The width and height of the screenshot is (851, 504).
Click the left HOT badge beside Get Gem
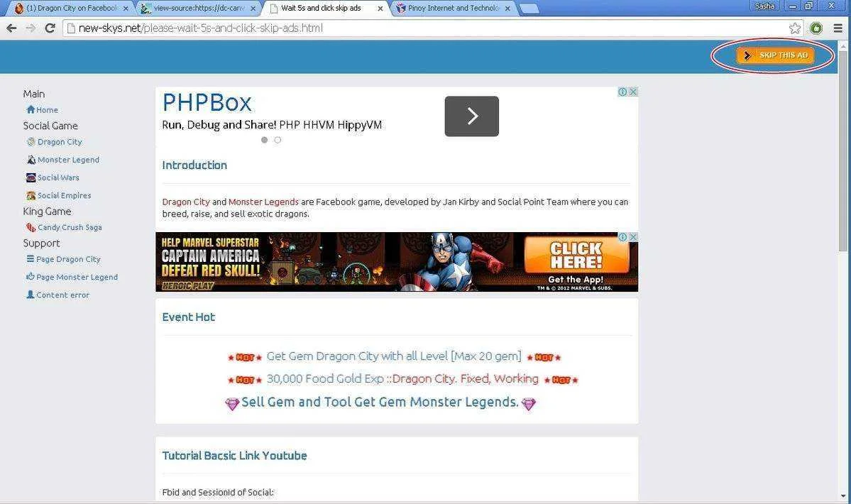(245, 358)
